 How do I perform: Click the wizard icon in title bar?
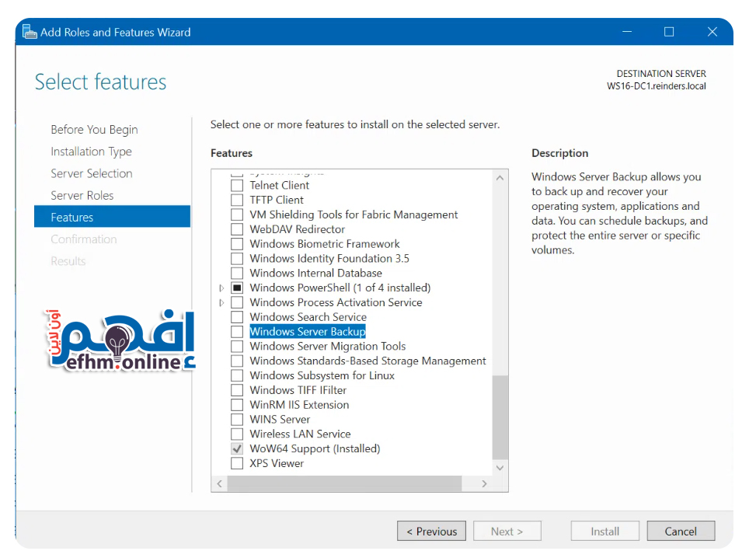pos(30,32)
